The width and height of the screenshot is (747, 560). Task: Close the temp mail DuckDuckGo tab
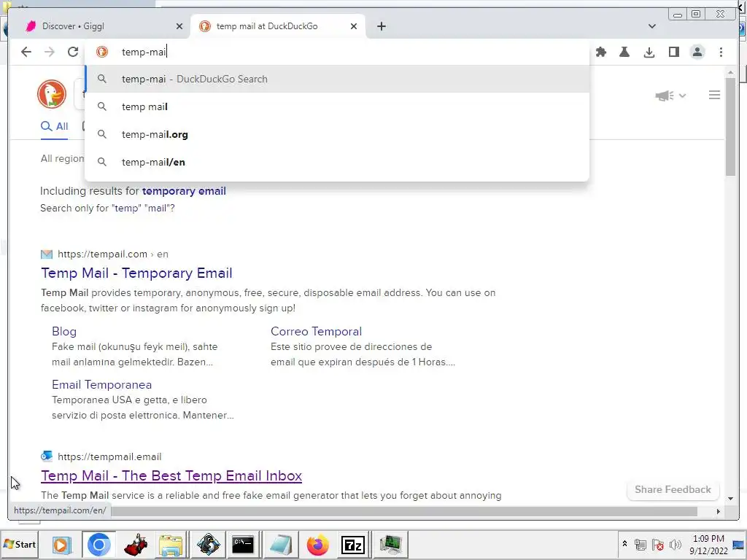point(354,26)
